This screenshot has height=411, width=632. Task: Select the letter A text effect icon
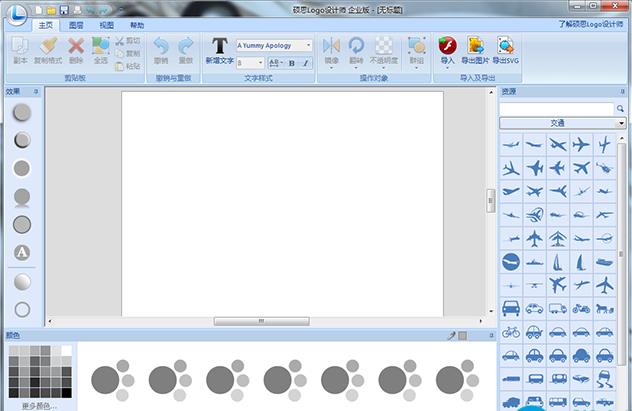[22, 252]
